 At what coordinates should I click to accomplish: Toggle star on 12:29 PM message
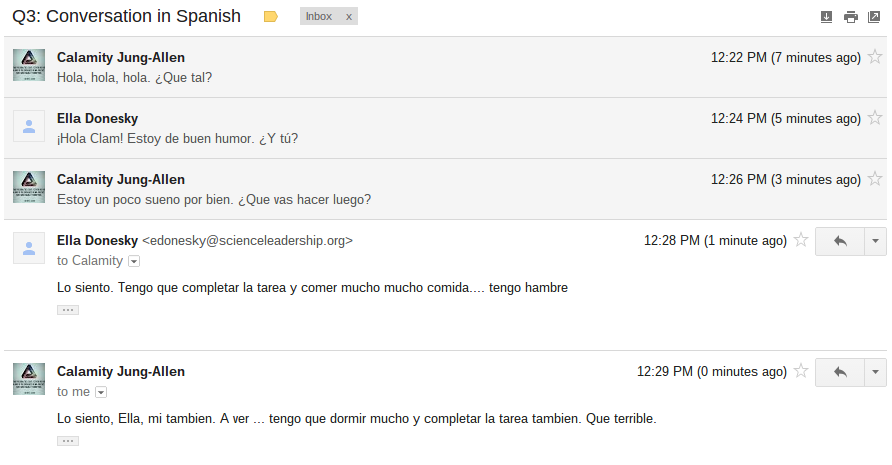click(x=801, y=371)
